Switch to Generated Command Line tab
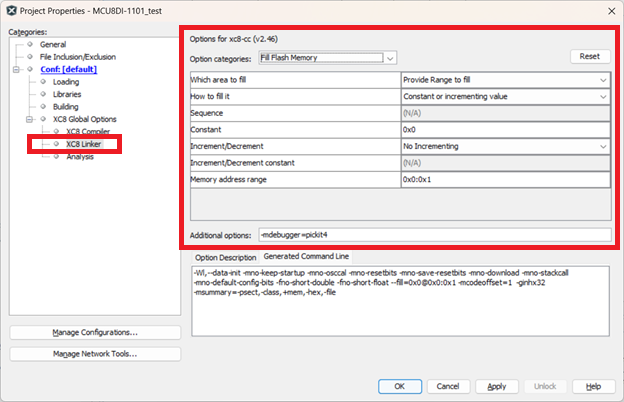The height and width of the screenshot is (402, 624). pyautogui.click(x=306, y=257)
